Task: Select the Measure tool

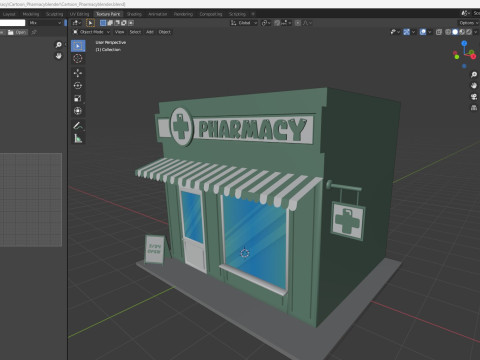Action: (78, 138)
